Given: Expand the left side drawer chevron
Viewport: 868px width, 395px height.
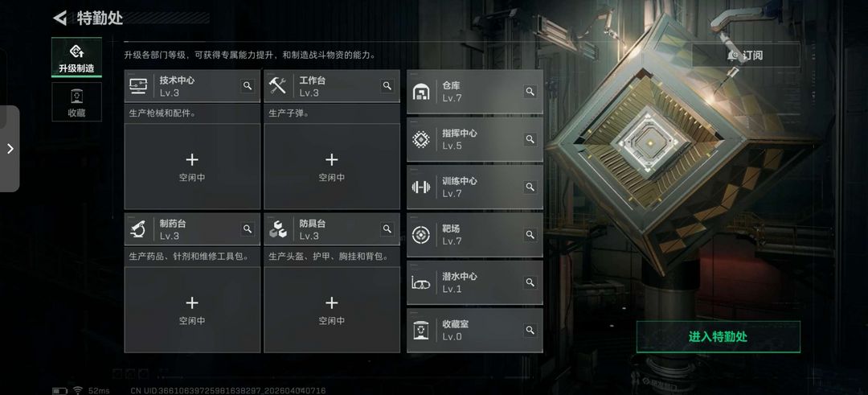Looking at the screenshot, I should [x=10, y=149].
